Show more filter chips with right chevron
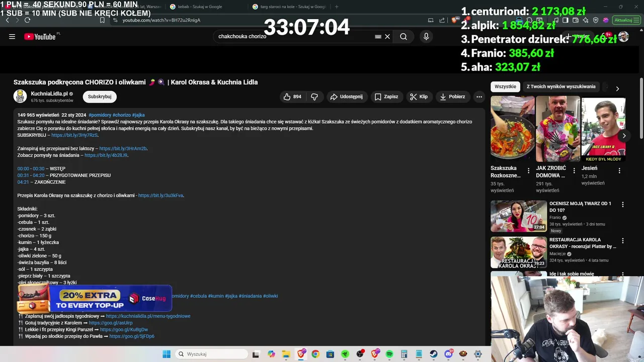The height and width of the screenshot is (362, 644). [617, 88]
